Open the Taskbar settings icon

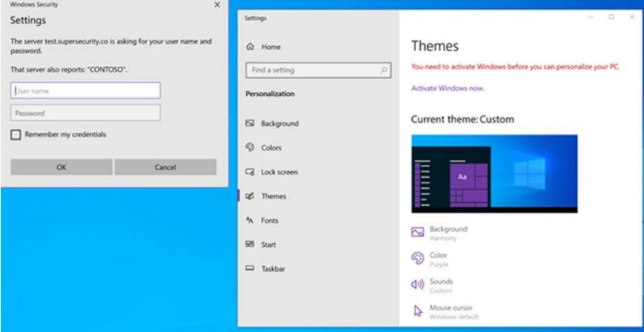[x=250, y=268]
